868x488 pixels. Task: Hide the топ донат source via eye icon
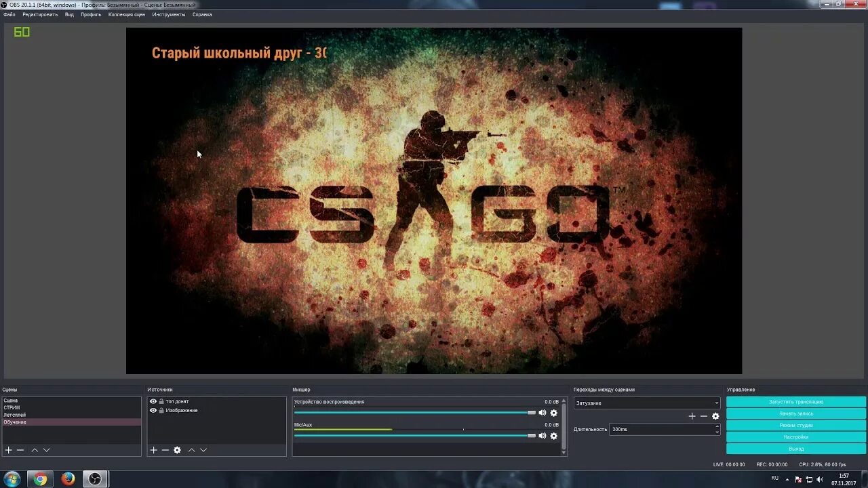tap(153, 401)
